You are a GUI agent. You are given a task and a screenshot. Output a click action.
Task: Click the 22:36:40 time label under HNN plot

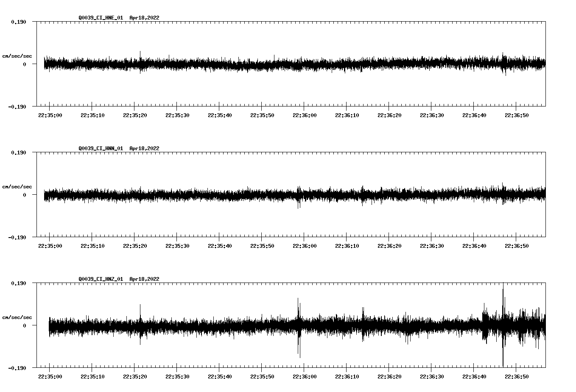(474, 246)
